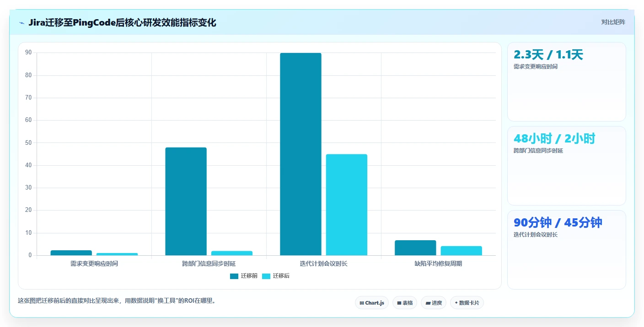Screen dimensions: 644x327
Task: Click the 迁移后 bar for 迭代计划会议时长
Action: click(347, 205)
